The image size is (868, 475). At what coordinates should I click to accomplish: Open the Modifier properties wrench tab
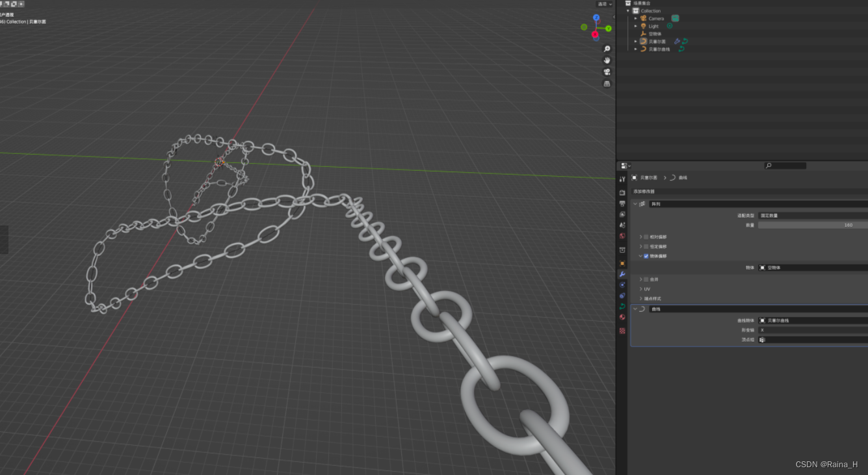pyautogui.click(x=622, y=274)
